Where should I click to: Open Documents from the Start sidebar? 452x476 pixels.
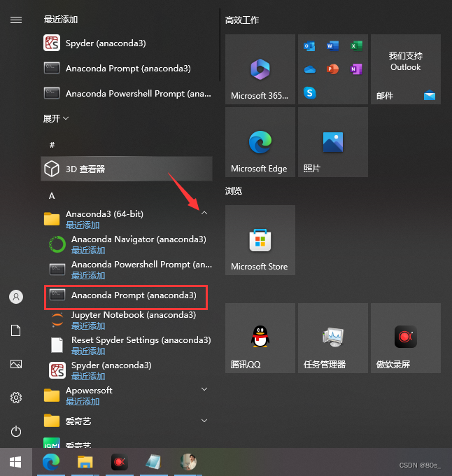[x=16, y=330]
